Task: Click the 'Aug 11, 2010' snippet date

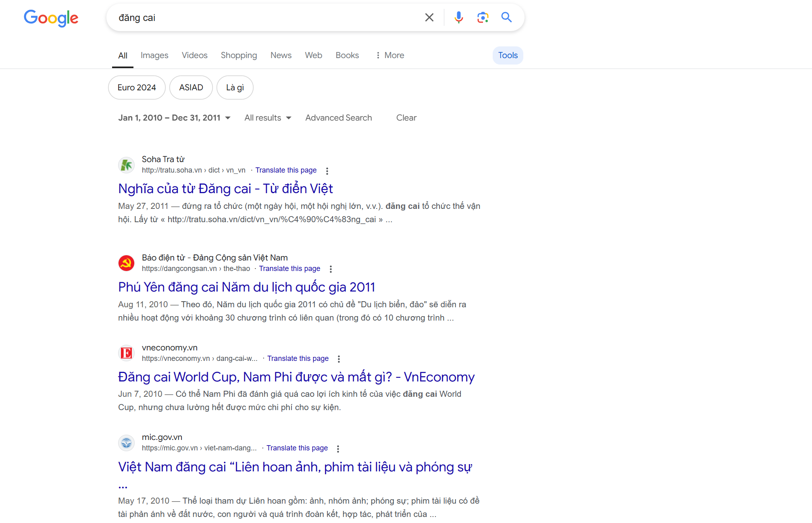Action: (x=143, y=304)
